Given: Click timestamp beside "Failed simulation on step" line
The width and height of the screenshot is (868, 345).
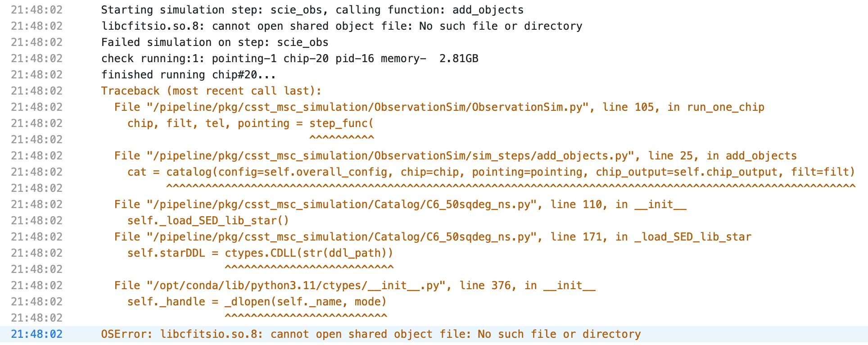Looking at the screenshot, I should pyautogui.click(x=37, y=42).
